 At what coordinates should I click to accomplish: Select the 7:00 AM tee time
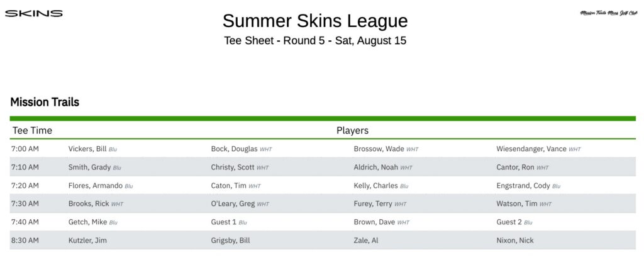[25, 149]
